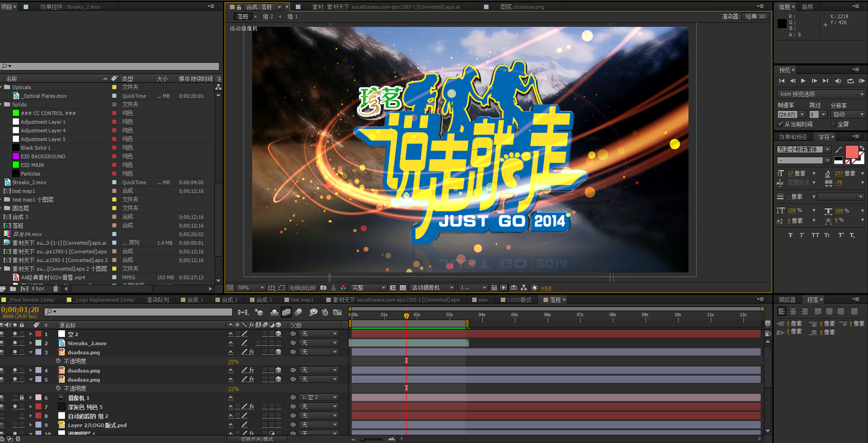Click the show channel RGB icon

pos(343,287)
